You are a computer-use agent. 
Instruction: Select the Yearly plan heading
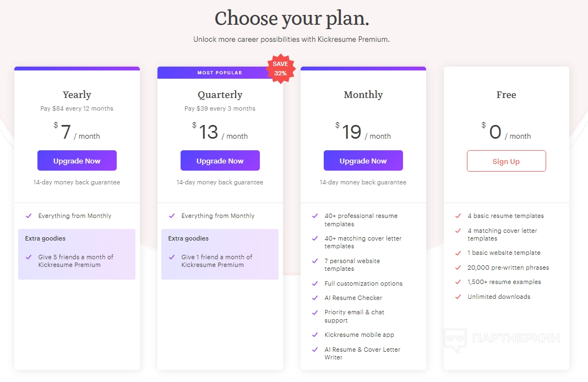coord(77,95)
